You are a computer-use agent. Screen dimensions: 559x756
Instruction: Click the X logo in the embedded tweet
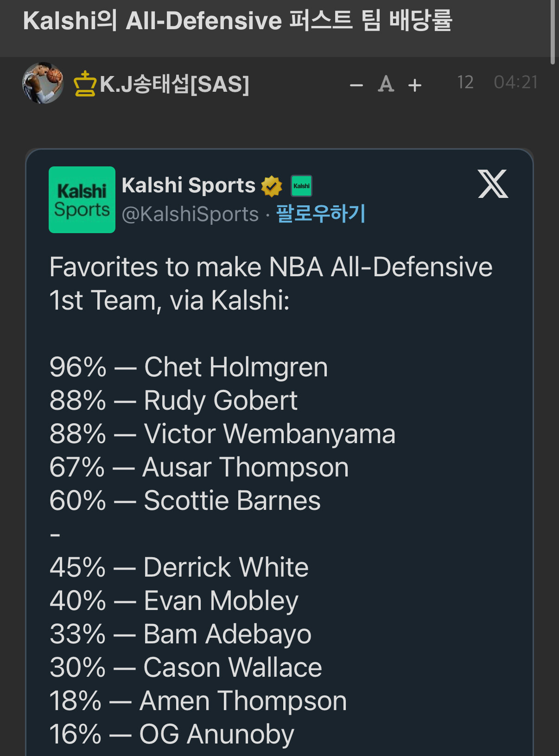click(x=493, y=184)
